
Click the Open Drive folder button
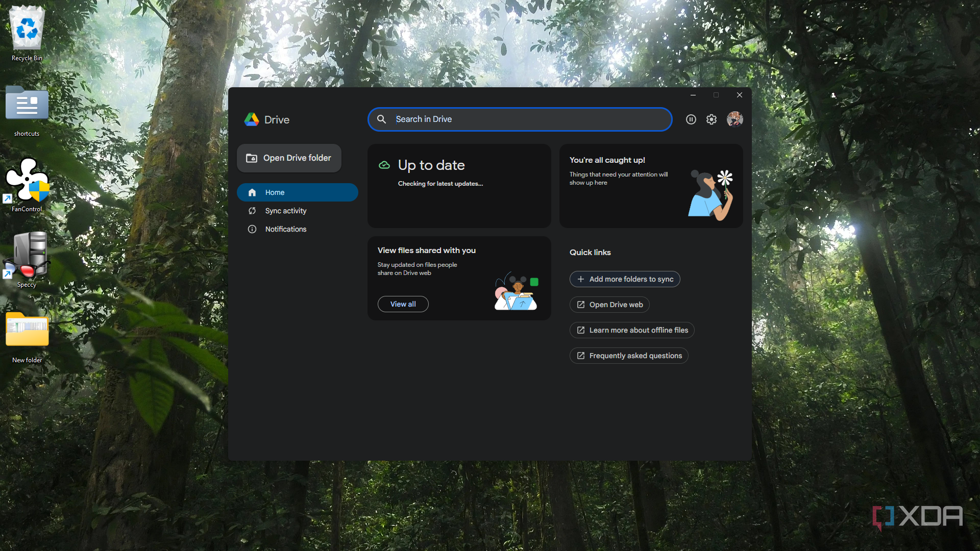click(x=289, y=158)
